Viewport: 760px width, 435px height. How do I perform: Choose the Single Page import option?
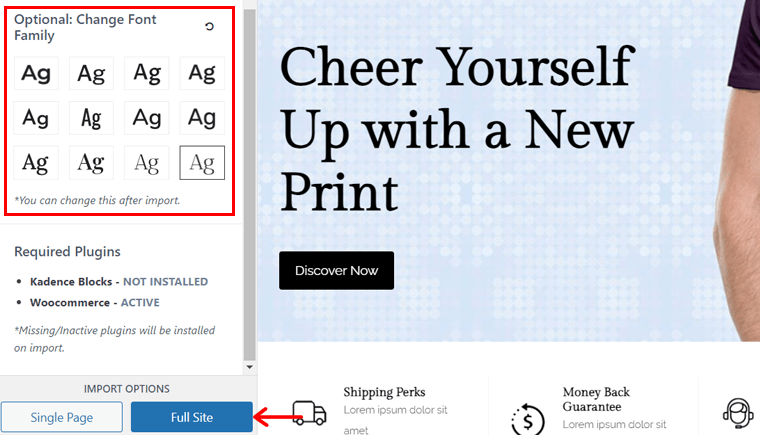click(x=62, y=417)
